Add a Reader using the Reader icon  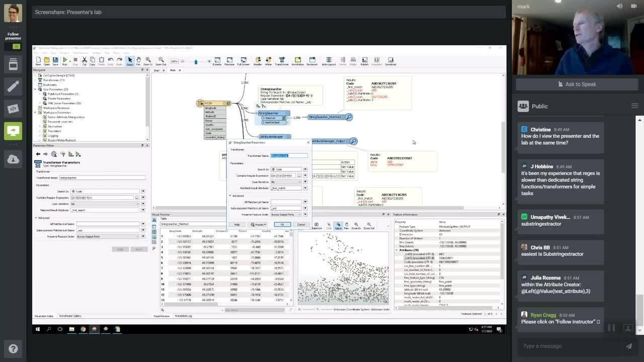point(258,60)
